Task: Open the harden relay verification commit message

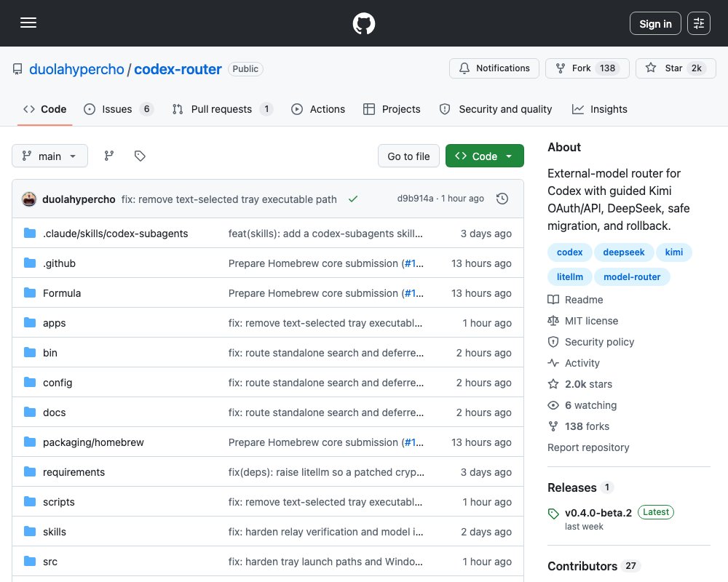Action: tap(325, 532)
